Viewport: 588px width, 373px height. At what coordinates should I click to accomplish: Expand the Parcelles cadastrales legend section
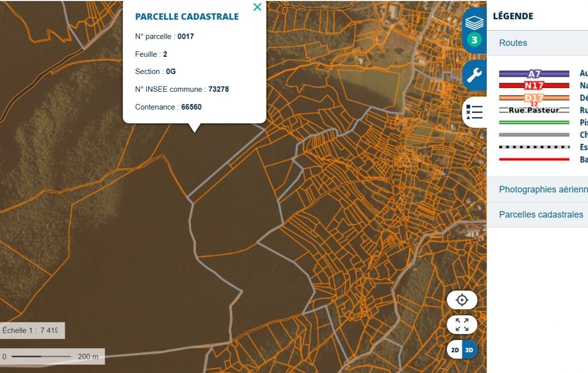(x=540, y=215)
